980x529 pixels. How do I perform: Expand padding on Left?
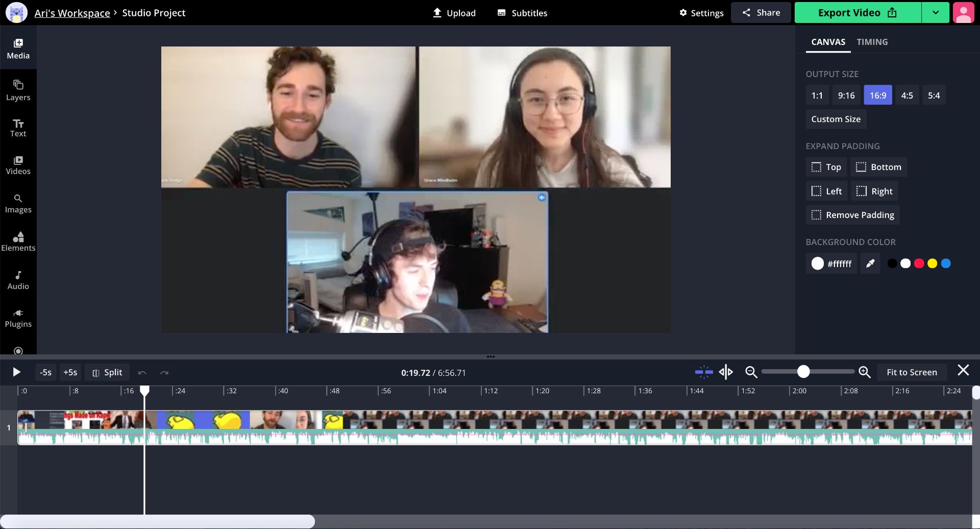point(827,191)
